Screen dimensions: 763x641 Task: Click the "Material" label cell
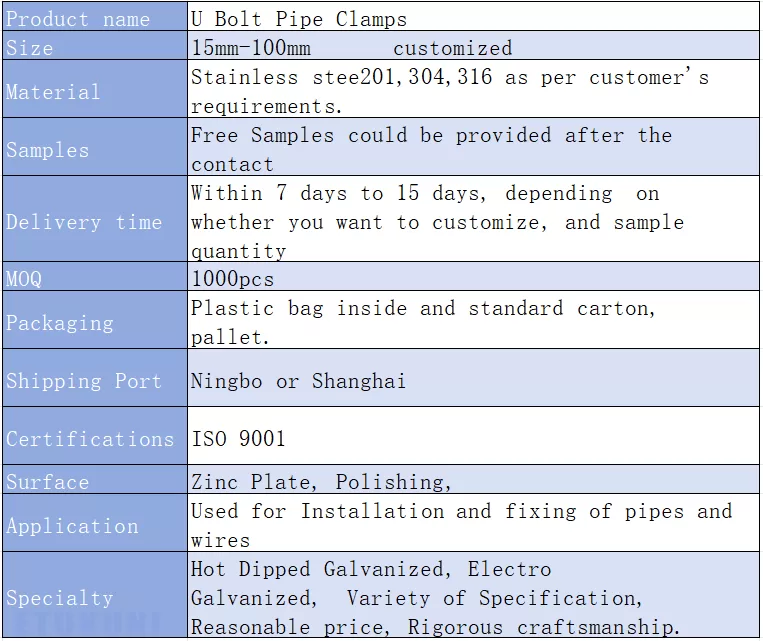coord(94,91)
